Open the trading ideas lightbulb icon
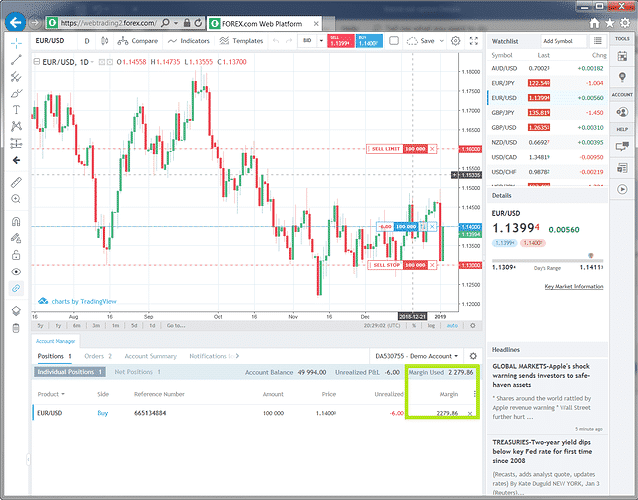638x500 pixels. click(622, 76)
